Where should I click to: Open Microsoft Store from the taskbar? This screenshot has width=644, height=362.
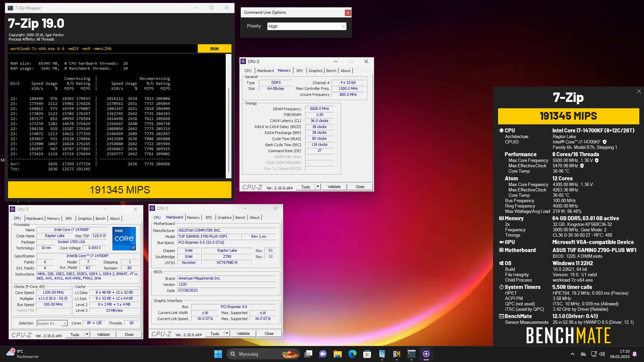coord(367,354)
